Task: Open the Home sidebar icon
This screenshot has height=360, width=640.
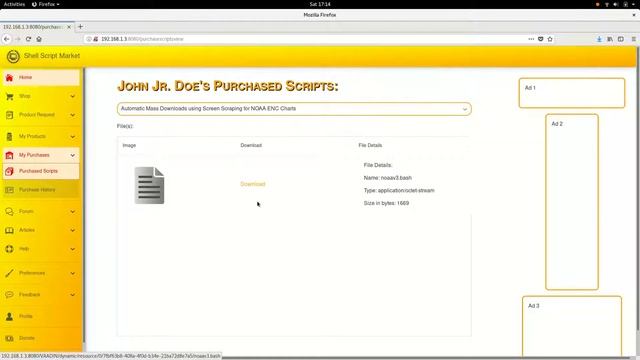Action: 9,78
